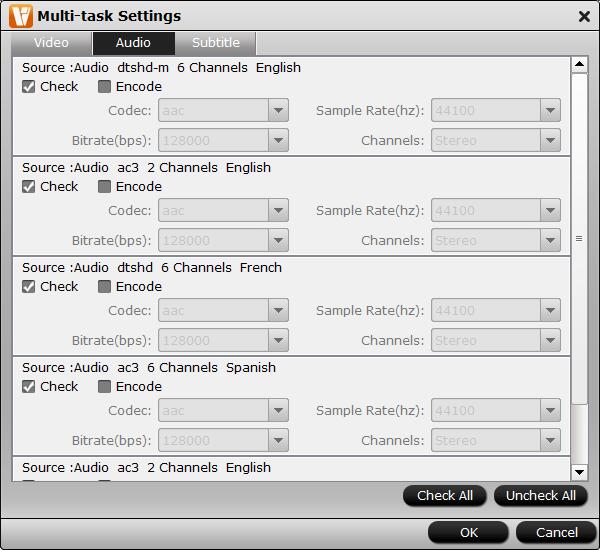Open Channels dropdown for ac3 Spanish track
The width and height of the screenshot is (600, 550).
(496, 440)
